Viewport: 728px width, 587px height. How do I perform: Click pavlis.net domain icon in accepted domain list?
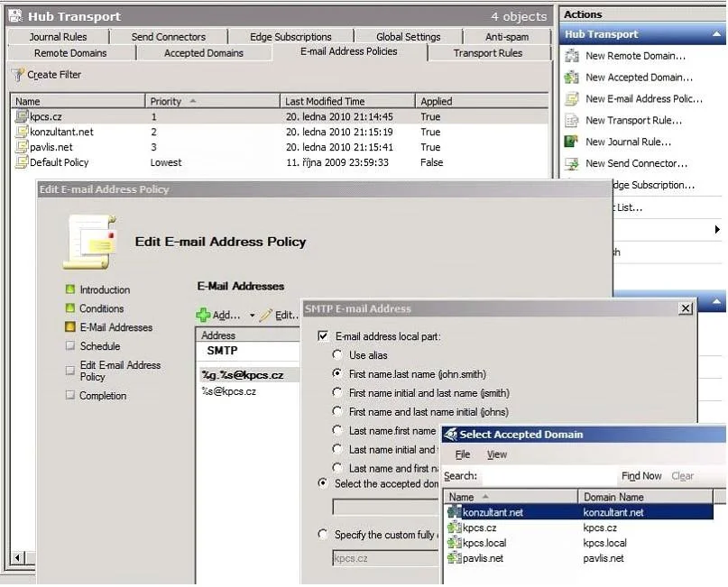(454, 558)
